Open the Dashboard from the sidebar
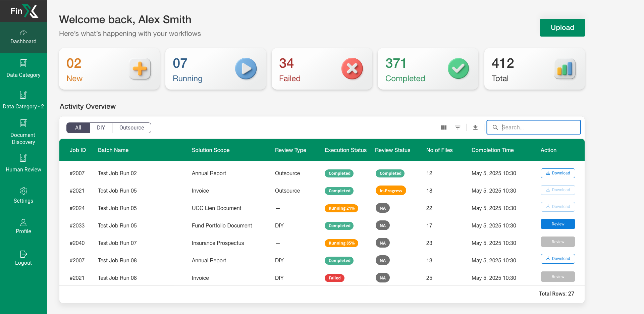Image resolution: width=644 pixels, height=314 pixels. (23, 38)
